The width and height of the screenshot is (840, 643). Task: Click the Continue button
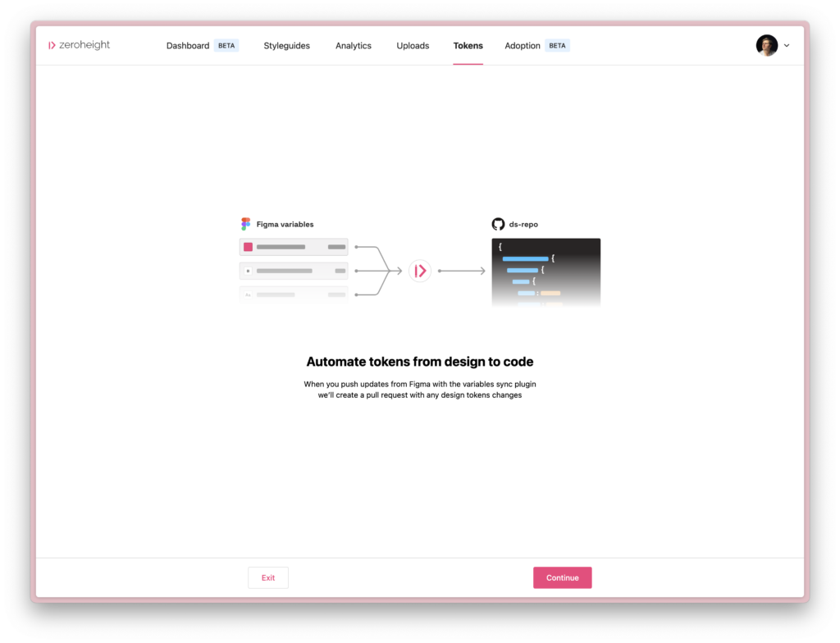[x=563, y=577]
